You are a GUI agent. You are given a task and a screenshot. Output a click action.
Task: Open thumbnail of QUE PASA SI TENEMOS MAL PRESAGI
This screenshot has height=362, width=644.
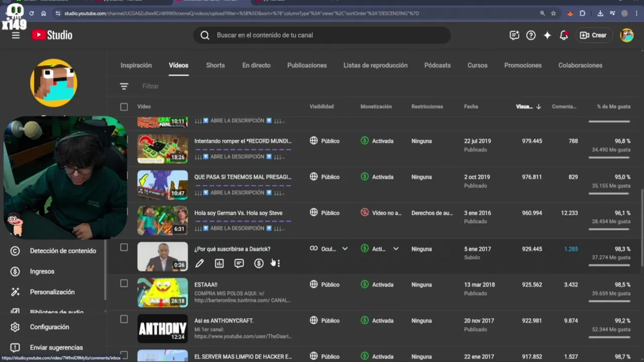[x=163, y=185]
